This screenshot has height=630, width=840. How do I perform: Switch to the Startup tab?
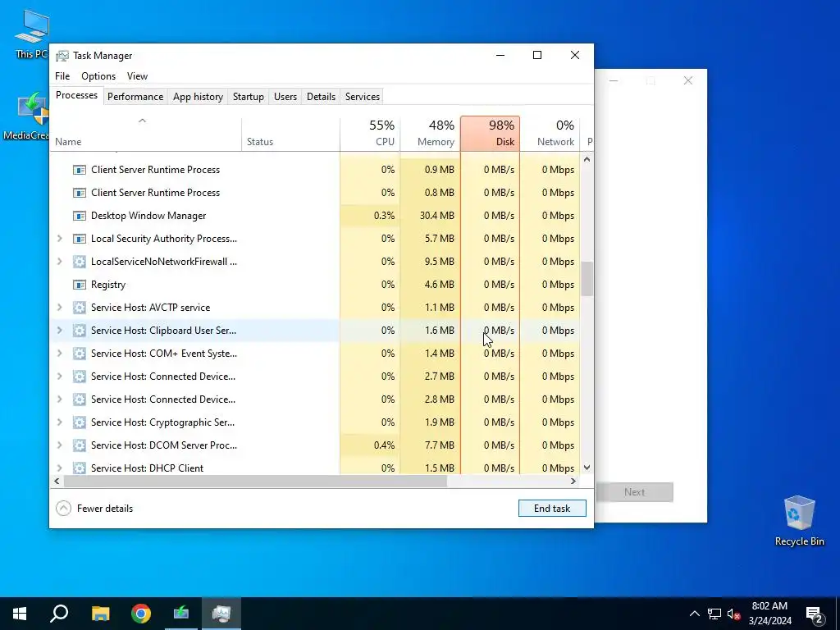(x=248, y=97)
